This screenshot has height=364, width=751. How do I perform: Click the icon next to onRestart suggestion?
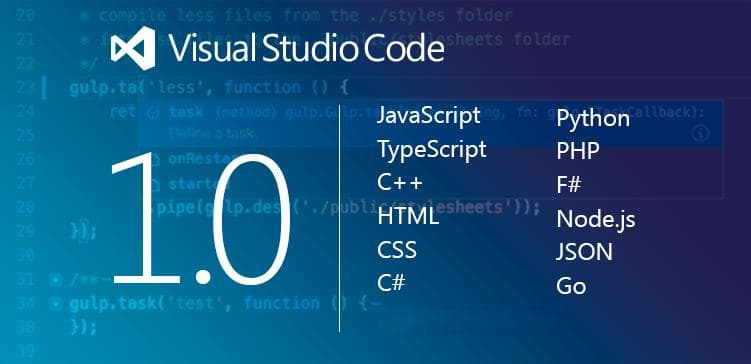(154, 159)
